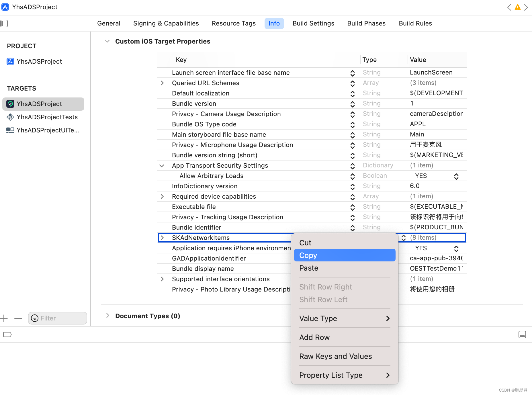Click the YhsADSProject title bar app icon
532x395 pixels.
coord(5,7)
